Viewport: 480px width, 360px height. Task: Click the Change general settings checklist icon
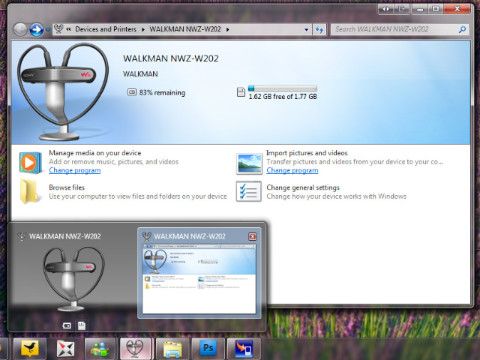click(249, 191)
